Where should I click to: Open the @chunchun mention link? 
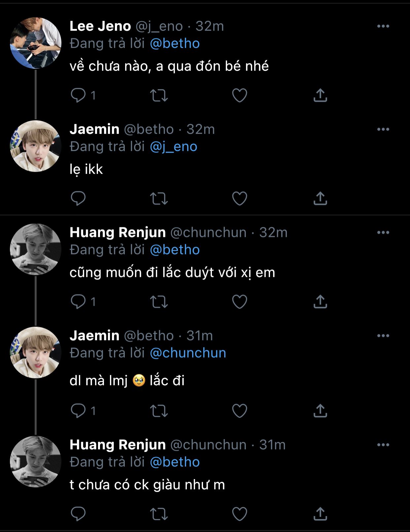(x=188, y=353)
